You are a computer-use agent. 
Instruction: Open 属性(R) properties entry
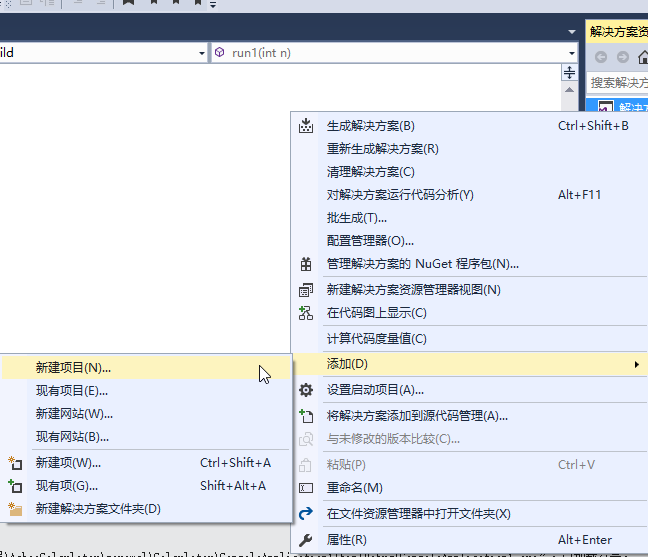469,540
